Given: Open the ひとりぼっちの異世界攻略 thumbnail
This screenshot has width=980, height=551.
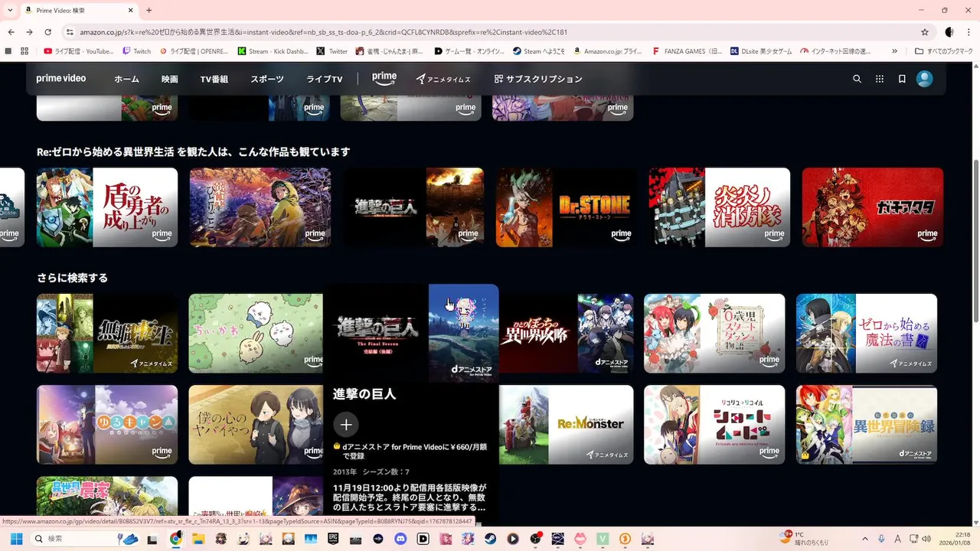Looking at the screenshot, I should click(x=567, y=333).
